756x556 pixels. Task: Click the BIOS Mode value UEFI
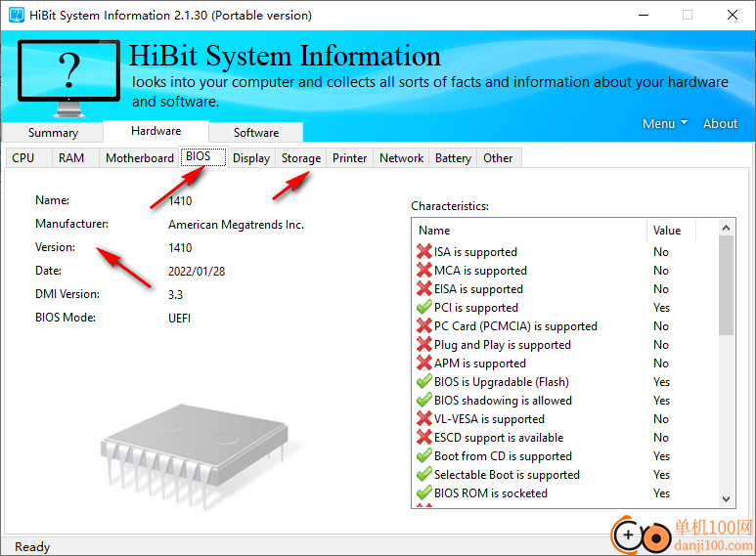(179, 318)
